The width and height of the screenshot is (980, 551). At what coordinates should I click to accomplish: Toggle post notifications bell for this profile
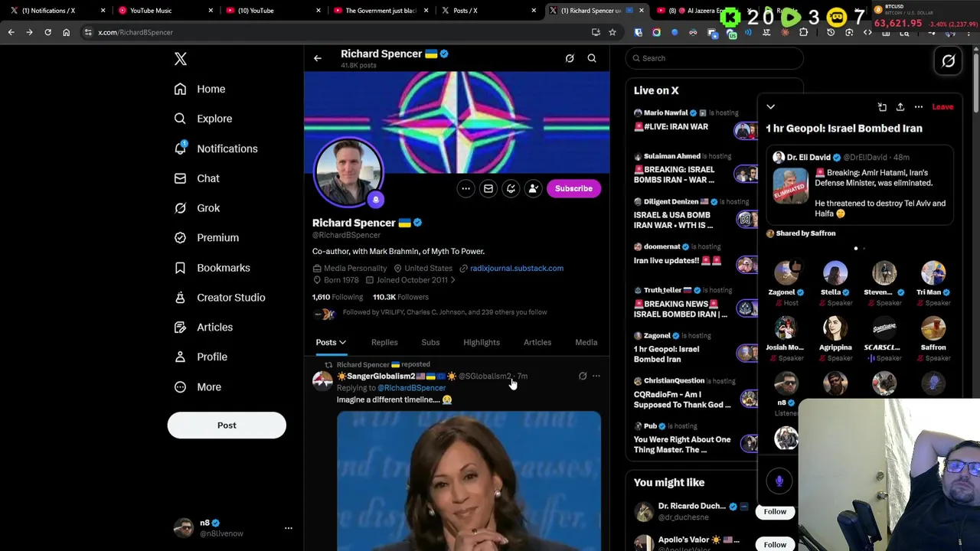pyautogui.click(x=511, y=188)
